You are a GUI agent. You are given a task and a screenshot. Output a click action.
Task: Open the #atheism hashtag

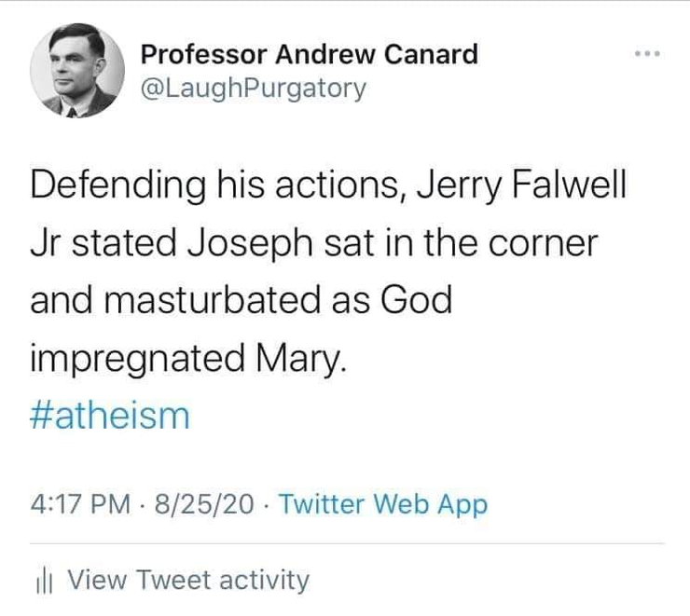point(110,415)
